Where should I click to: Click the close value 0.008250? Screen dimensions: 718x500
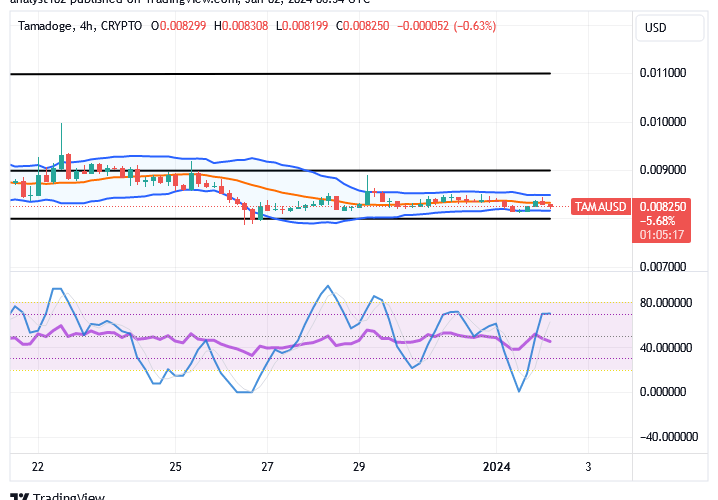tap(366, 26)
